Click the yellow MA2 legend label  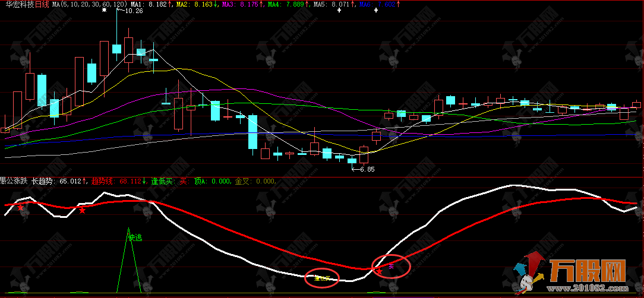pos(184,4)
